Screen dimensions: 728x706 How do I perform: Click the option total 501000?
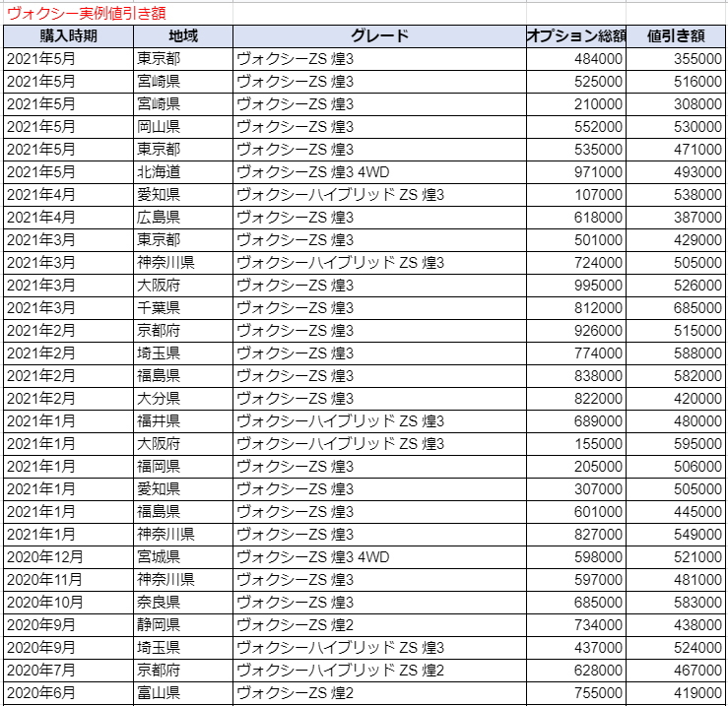(x=576, y=240)
